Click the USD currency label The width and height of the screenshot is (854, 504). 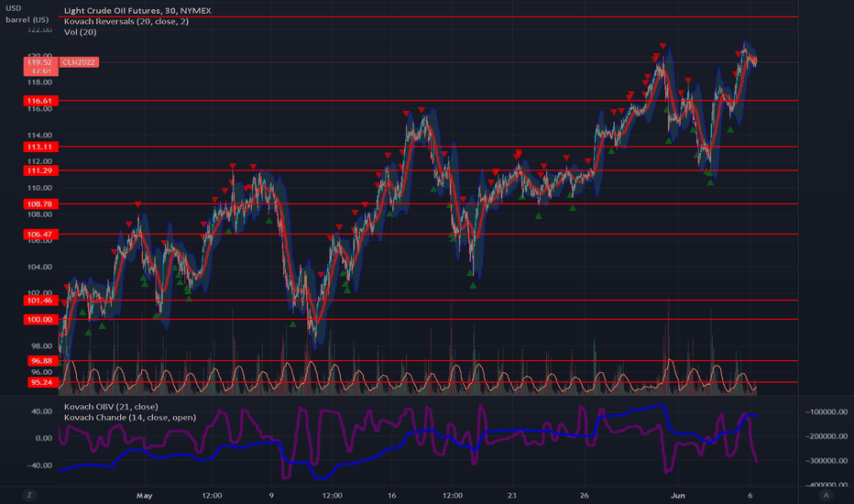coord(14,8)
